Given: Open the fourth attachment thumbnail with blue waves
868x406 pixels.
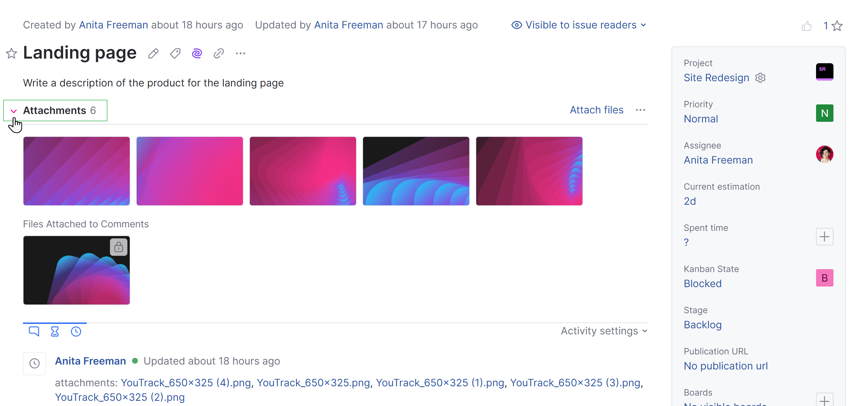Looking at the screenshot, I should (416, 171).
